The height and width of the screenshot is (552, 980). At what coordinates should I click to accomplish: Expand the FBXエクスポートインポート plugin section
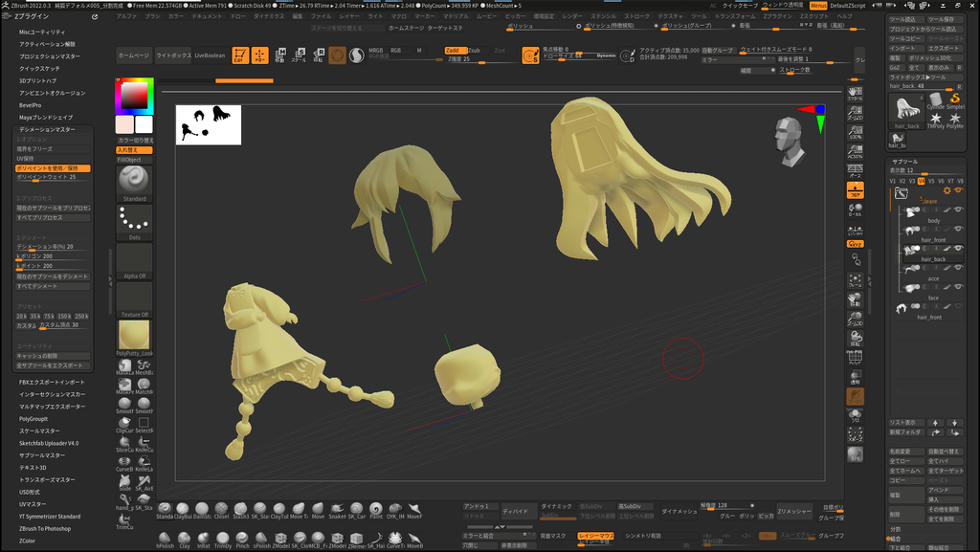(x=52, y=382)
